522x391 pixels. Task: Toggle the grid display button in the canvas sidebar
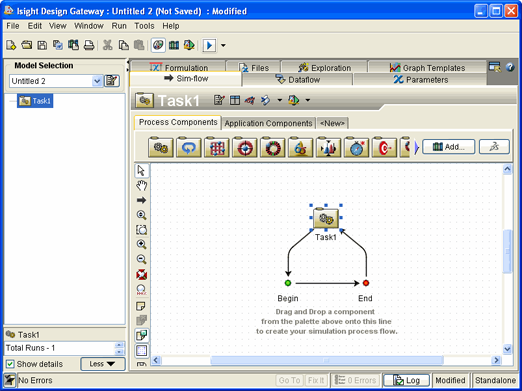(x=141, y=350)
